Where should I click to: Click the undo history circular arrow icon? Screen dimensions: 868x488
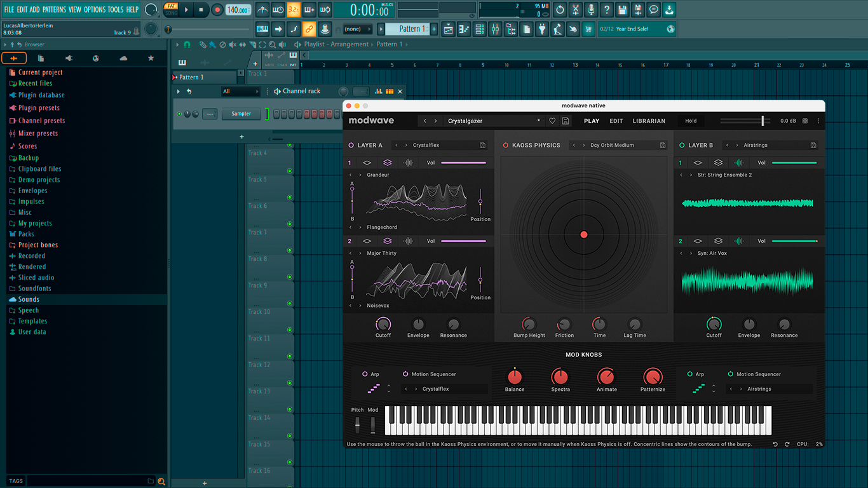(560, 10)
